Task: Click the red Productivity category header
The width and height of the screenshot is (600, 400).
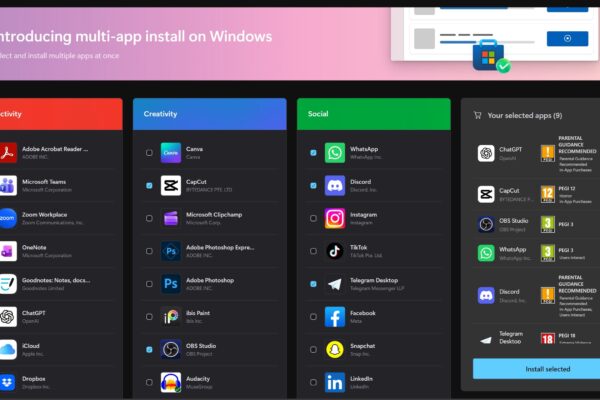Action: click(x=61, y=114)
